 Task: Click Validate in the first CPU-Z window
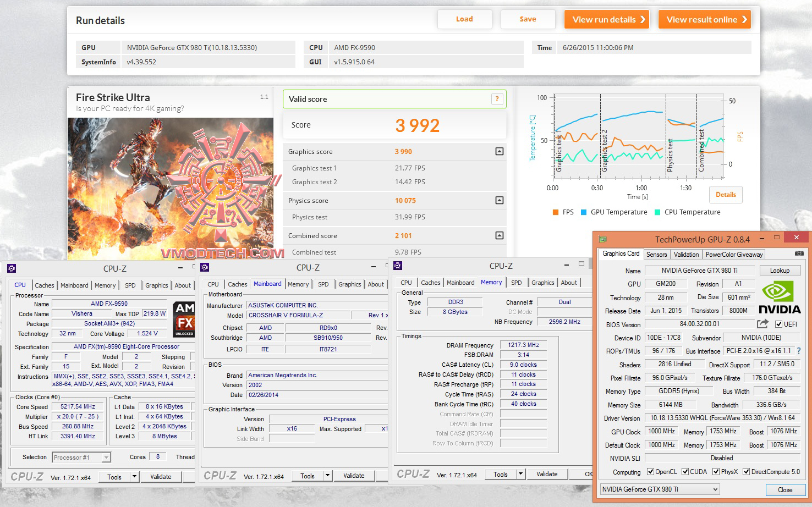[x=161, y=477]
